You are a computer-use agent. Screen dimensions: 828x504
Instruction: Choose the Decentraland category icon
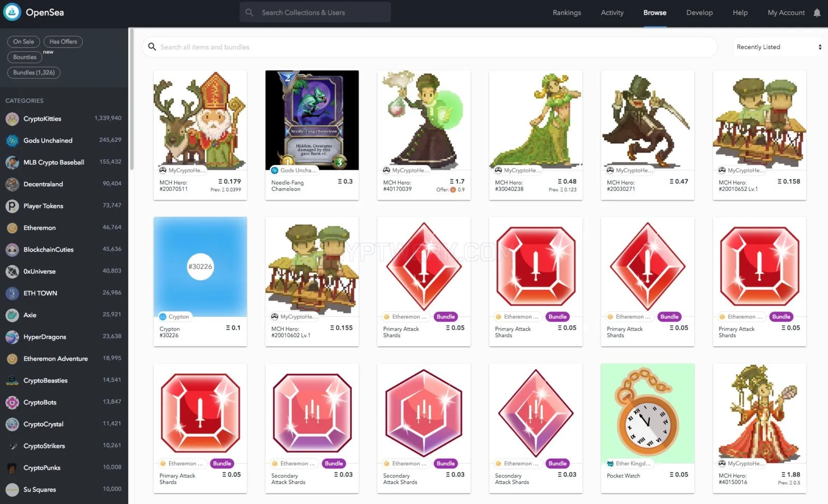click(x=12, y=184)
